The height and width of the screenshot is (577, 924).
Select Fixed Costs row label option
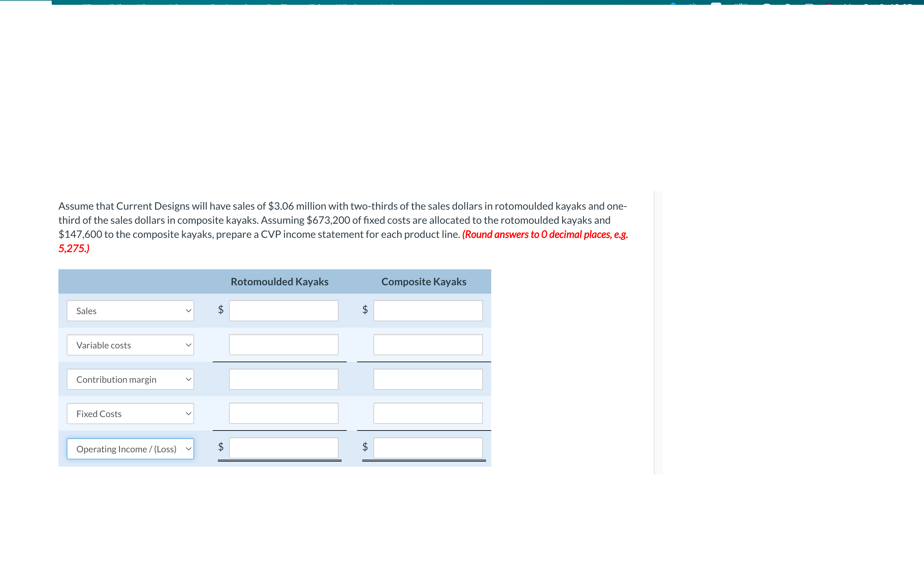tap(128, 413)
